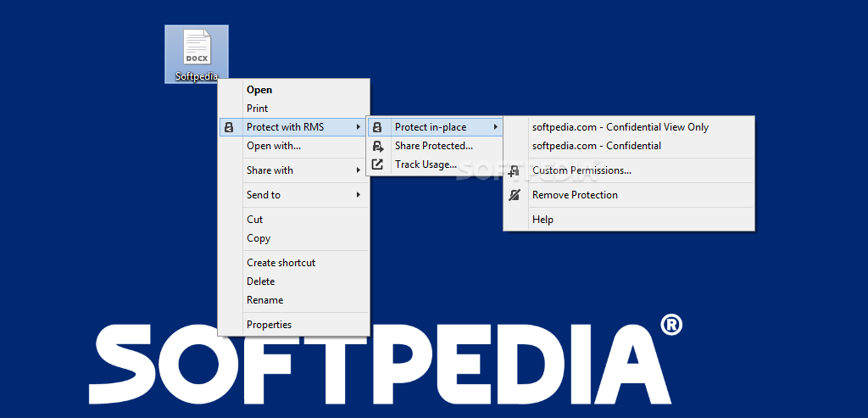Choose Rename from the context menu

pyautogui.click(x=293, y=300)
